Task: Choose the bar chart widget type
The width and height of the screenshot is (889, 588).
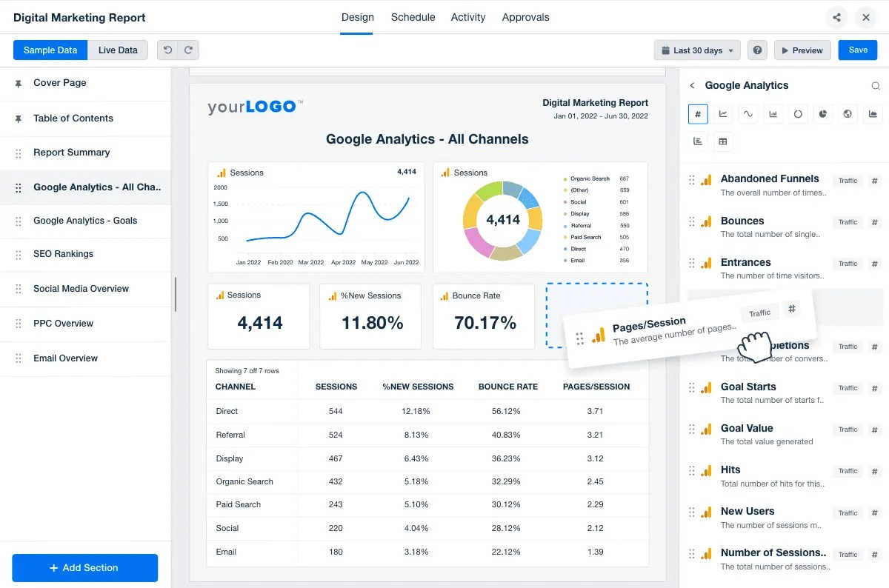Action: 773,114
